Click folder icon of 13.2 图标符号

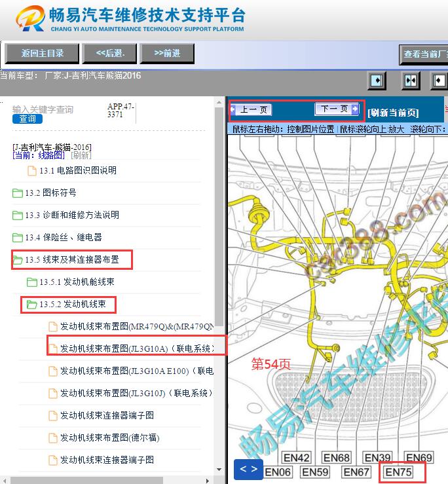(x=17, y=193)
